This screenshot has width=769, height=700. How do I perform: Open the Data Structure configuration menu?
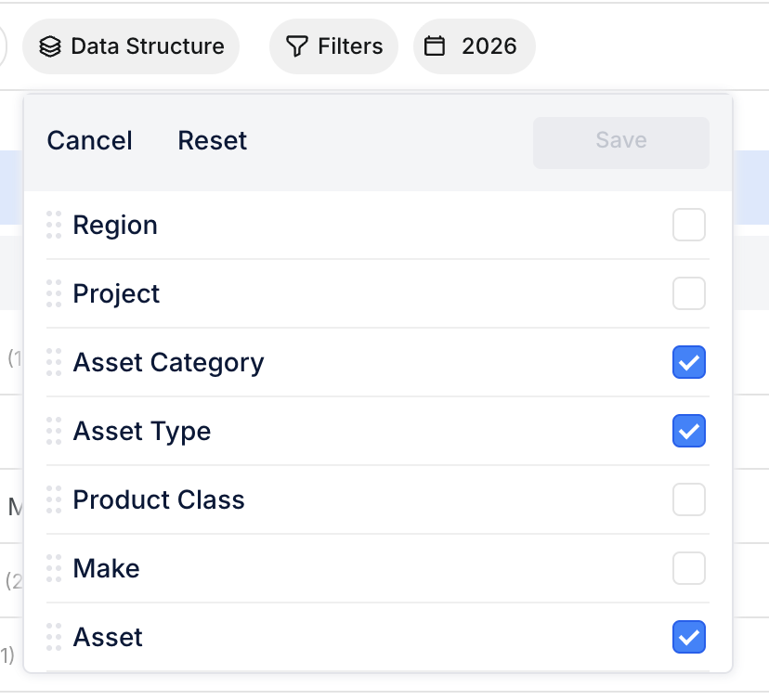130,45
